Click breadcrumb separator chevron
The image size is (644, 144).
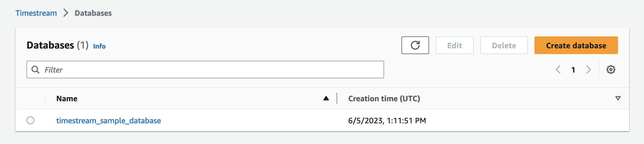(x=66, y=13)
